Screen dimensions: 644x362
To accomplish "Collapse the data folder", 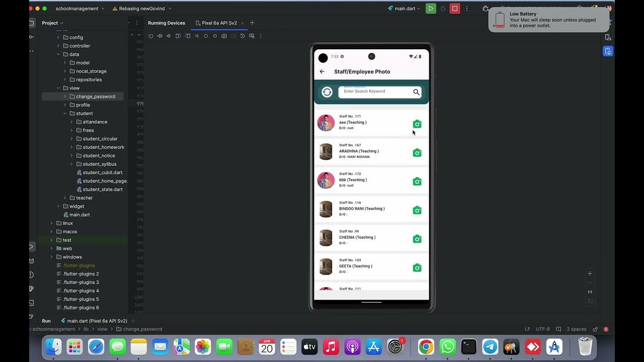I will (58, 54).
